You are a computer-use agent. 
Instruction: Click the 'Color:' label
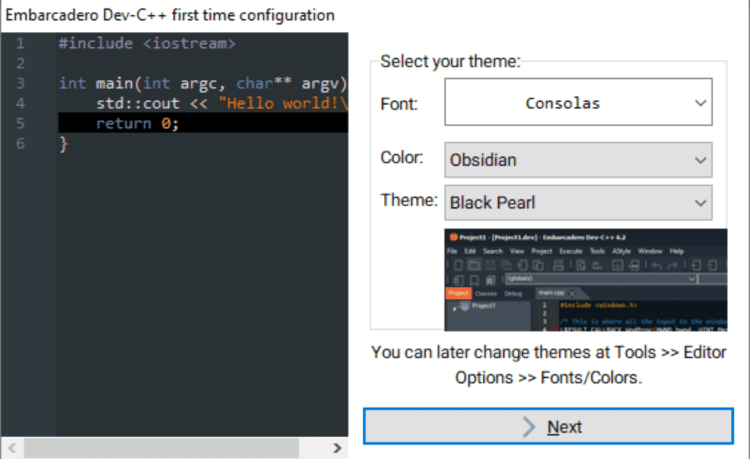coord(402,157)
